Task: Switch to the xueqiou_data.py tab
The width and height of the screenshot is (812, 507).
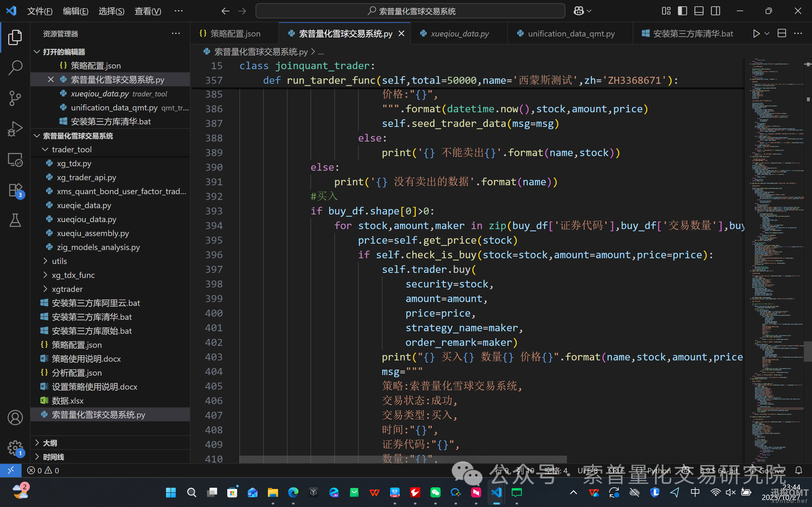Action: pyautogui.click(x=460, y=34)
